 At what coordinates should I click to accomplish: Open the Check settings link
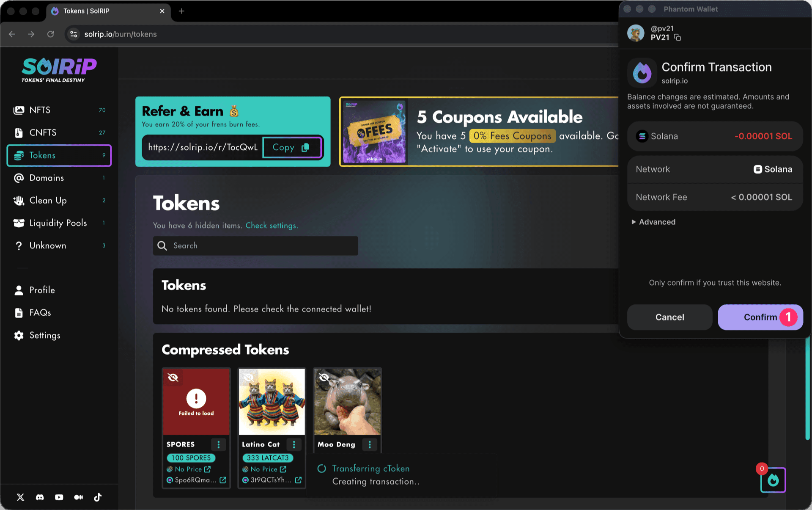click(x=272, y=226)
